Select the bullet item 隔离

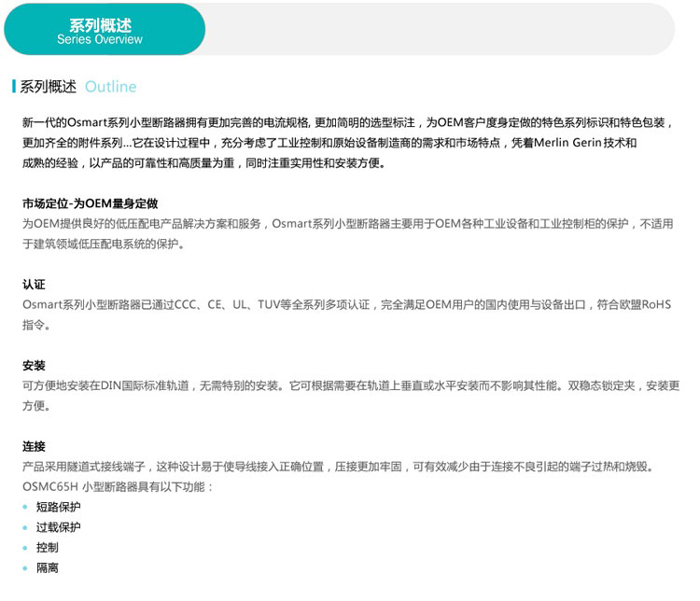pos(48,568)
